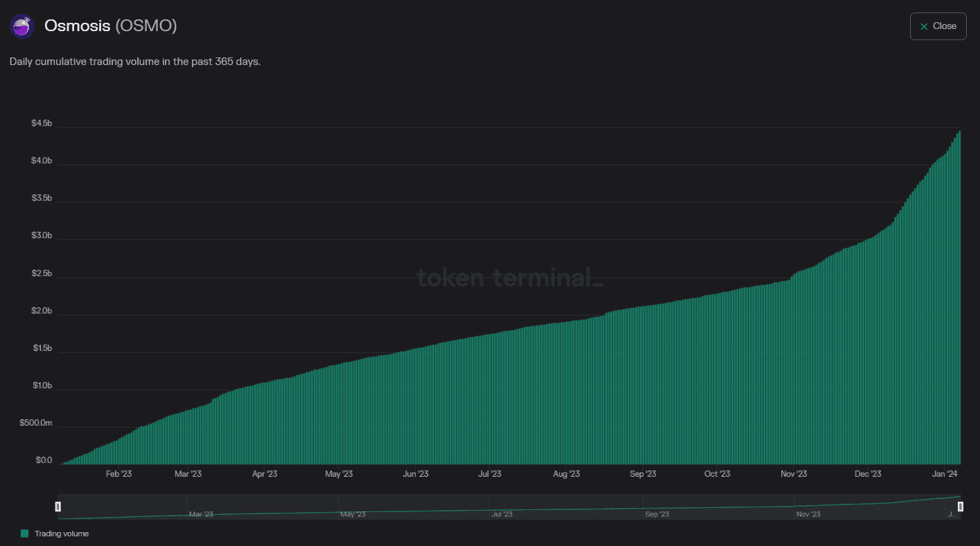Click the Feb '23 x-axis label

pos(118,474)
